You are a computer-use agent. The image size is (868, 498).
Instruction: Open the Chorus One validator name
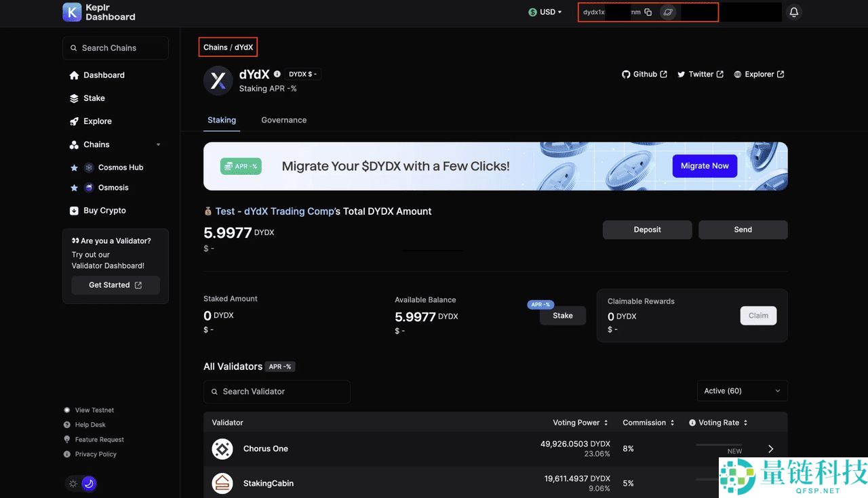click(266, 449)
